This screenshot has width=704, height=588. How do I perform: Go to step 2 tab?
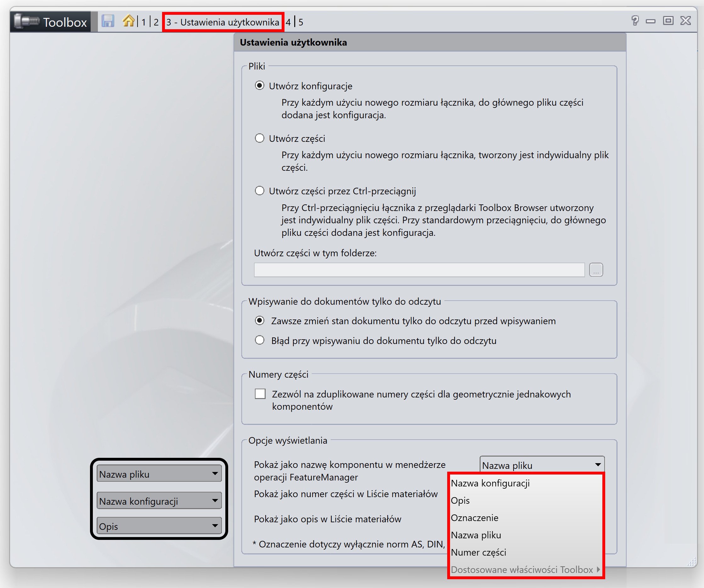pyautogui.click(x=156, y=22)
